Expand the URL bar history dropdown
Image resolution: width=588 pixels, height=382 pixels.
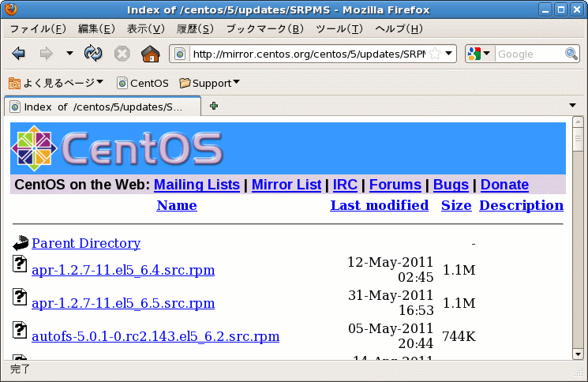click(x=449, y=54)
